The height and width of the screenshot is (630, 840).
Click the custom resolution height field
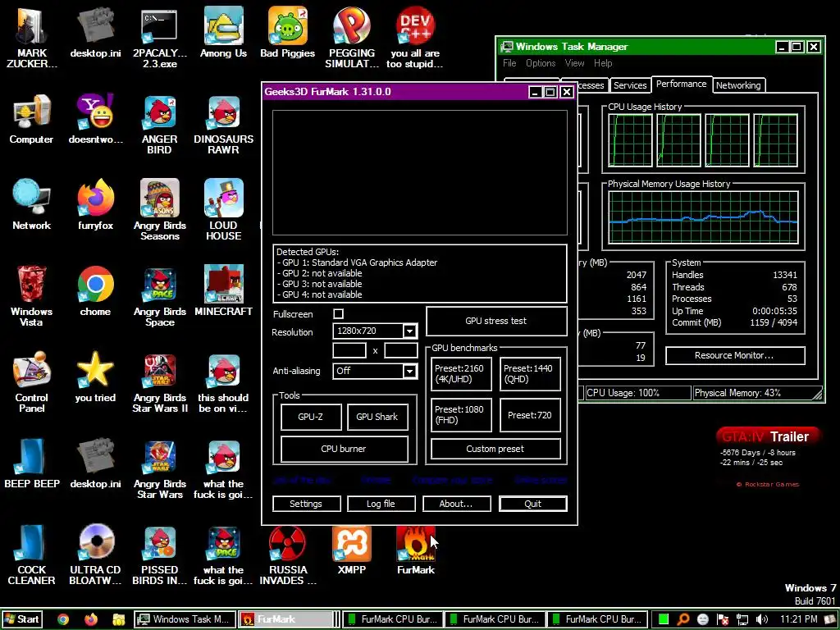point(400,350)
